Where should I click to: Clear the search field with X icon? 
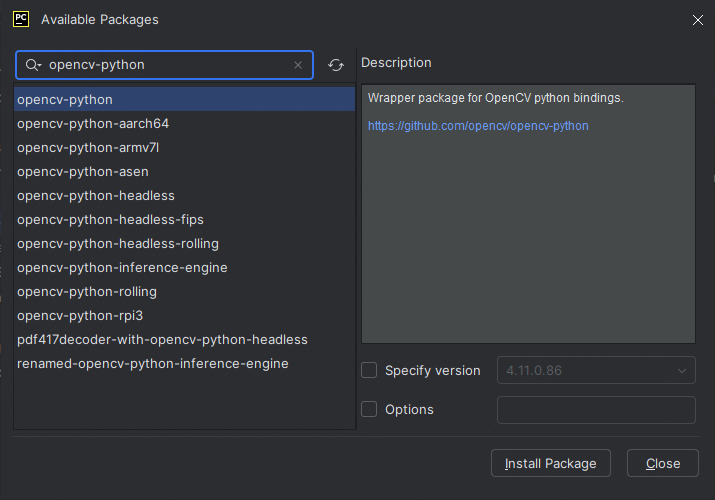pos(298,65)
